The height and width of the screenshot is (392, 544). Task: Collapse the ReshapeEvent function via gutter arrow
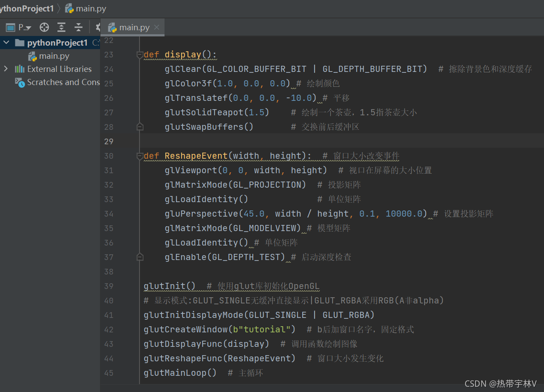(140, 156)
